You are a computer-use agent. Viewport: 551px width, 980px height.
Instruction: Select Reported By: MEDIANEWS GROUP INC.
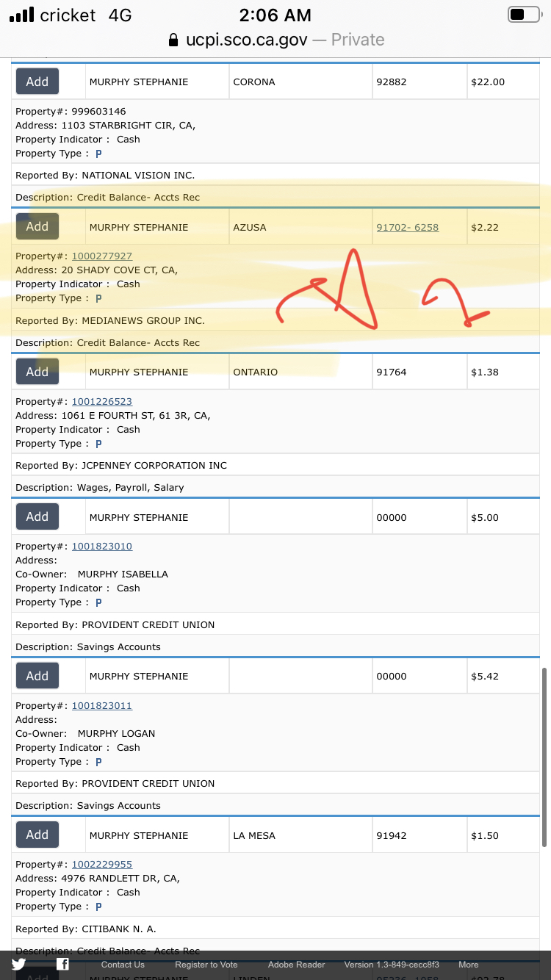point(110,321)
